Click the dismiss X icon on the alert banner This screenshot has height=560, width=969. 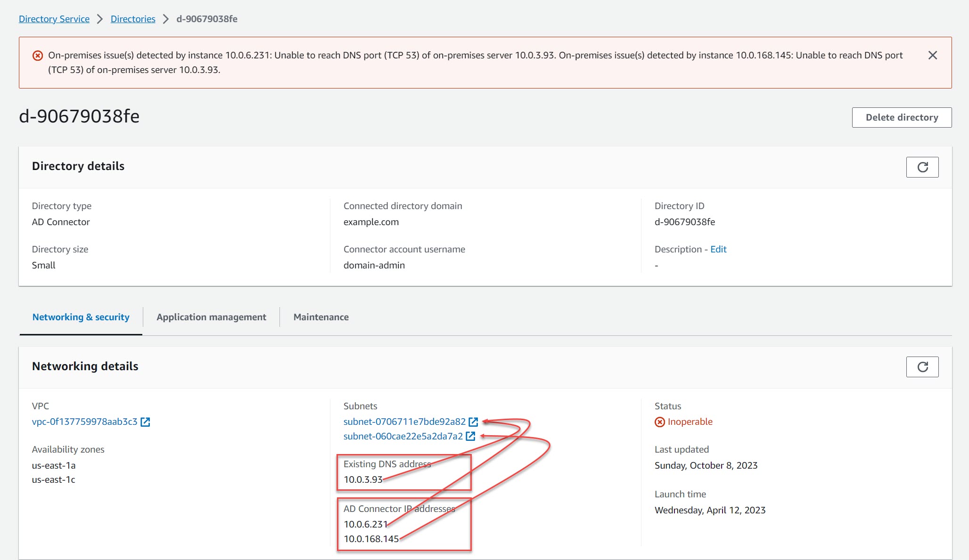coord(933,55)
